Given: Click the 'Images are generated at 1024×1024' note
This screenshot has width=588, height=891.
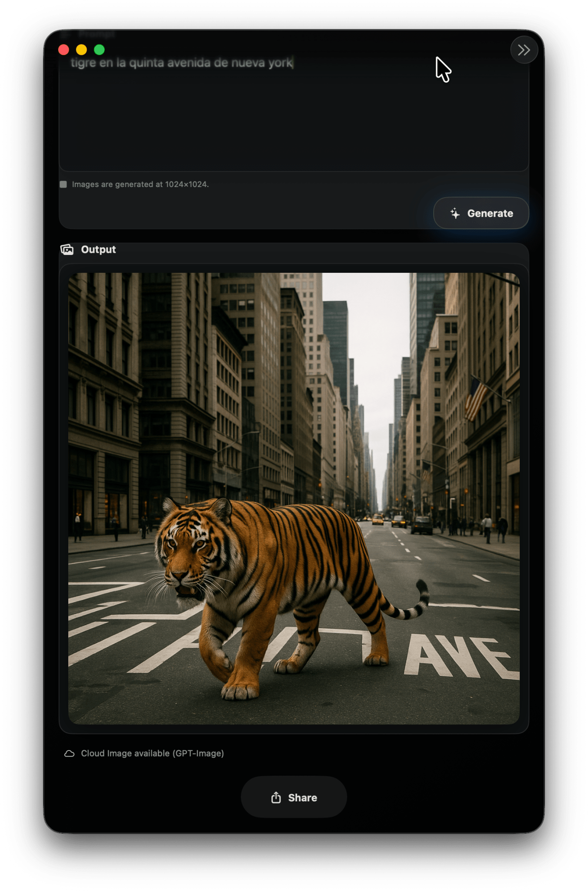Looking at the screenshot, I should [x=140, y=184].
